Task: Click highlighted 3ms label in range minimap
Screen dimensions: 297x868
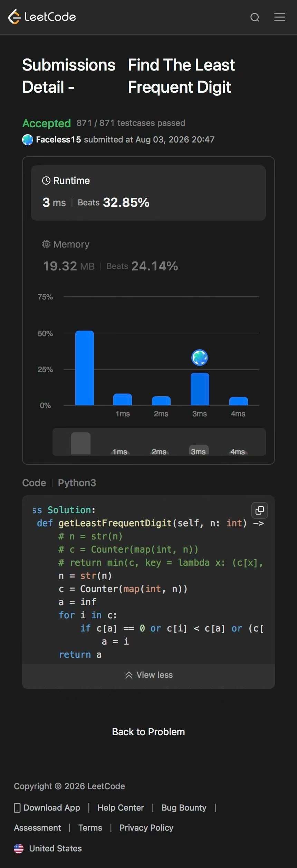Action: click(x=199, y=451)
